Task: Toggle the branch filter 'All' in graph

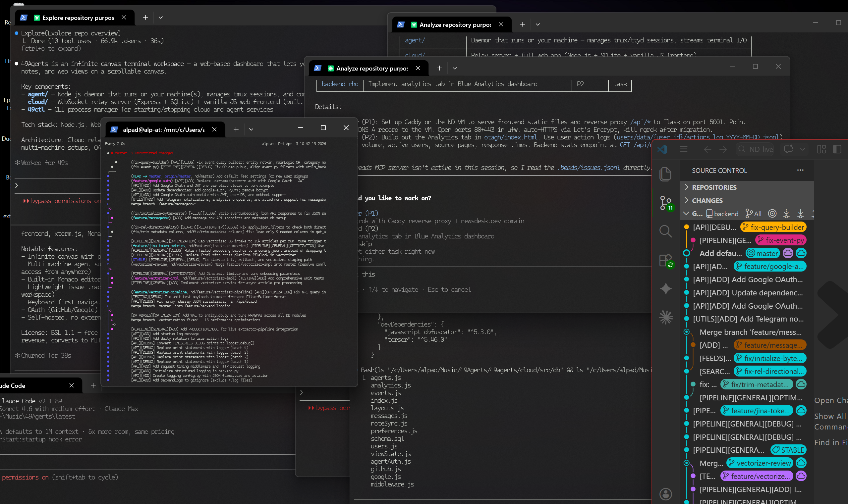Action: [754, 214]
